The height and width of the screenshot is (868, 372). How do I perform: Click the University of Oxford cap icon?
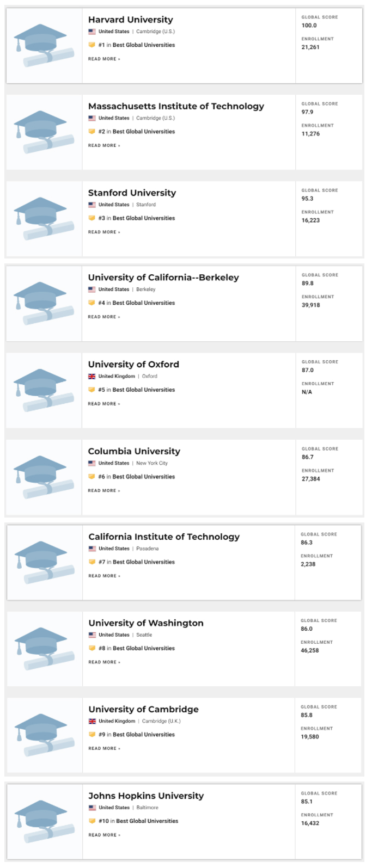click(44, 390)
